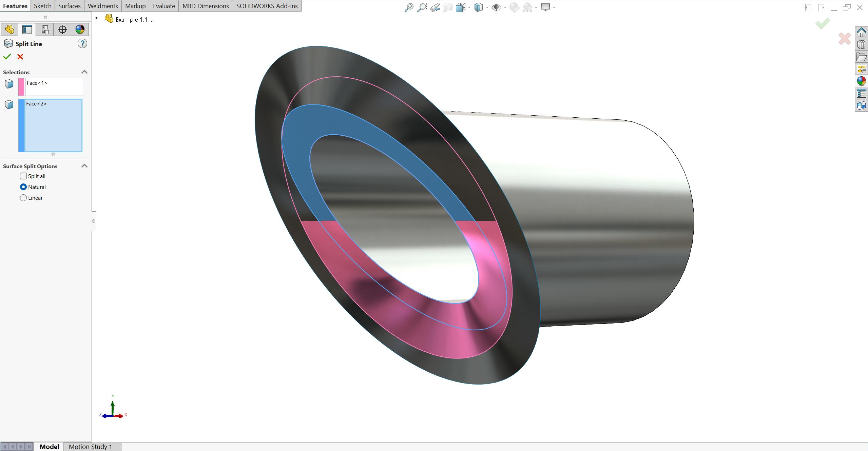Select the Natural radio button
The image size is (868, 451).
(x=23, y=187)
